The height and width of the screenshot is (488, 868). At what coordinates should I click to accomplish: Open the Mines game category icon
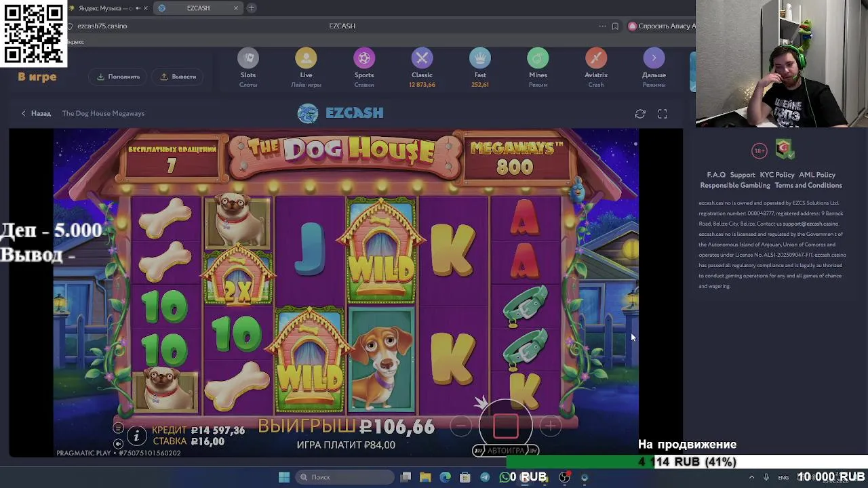click(538, 58)
